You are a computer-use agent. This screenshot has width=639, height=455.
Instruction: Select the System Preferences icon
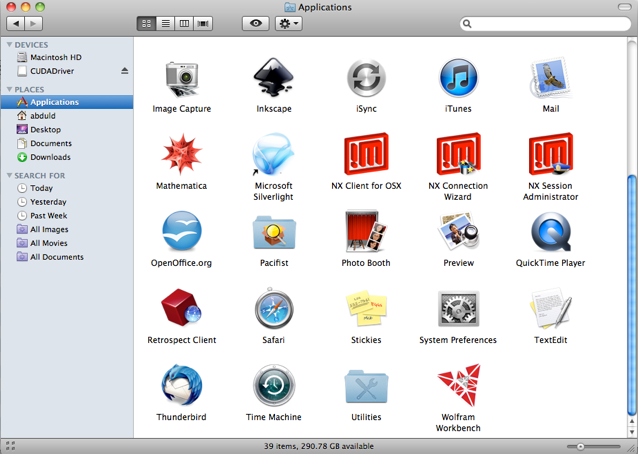[x=458, y=309]
